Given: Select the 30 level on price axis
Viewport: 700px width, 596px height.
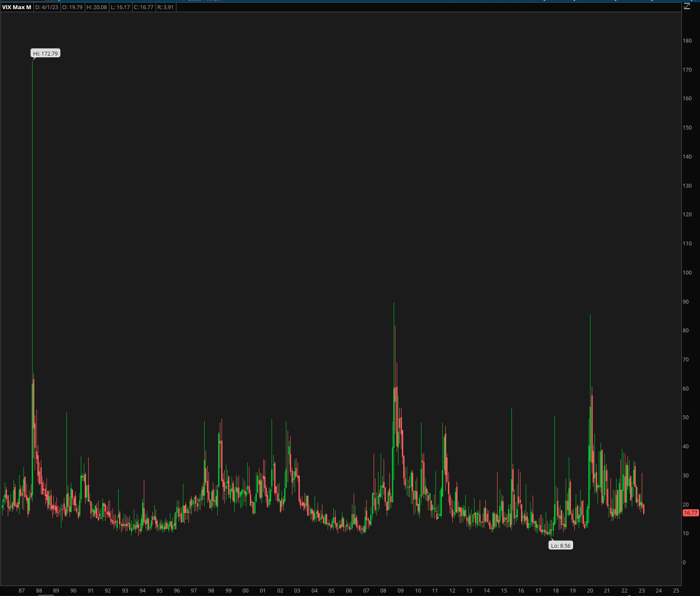Looking at the screenshot, I should [x=686, y=476].
